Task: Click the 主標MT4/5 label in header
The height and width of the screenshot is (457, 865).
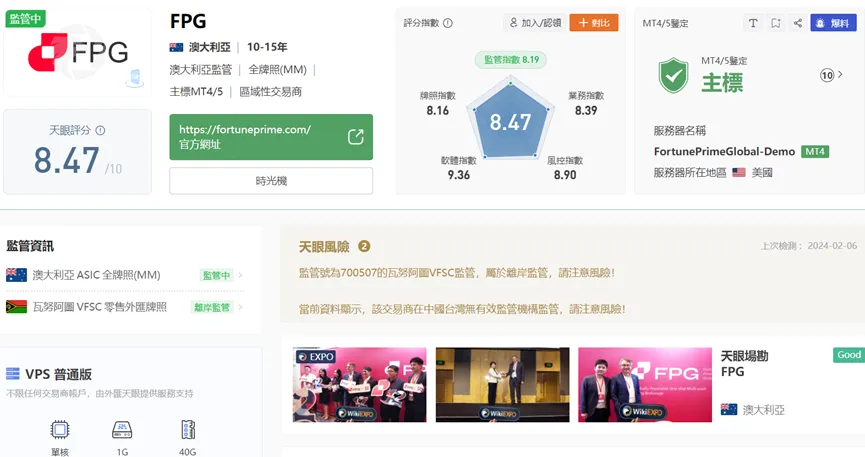Action: [x=196, y=92]
